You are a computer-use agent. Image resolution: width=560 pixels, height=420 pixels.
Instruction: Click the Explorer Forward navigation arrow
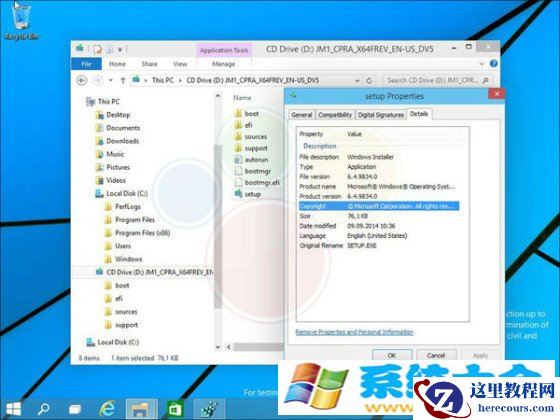tap(97, 80)
